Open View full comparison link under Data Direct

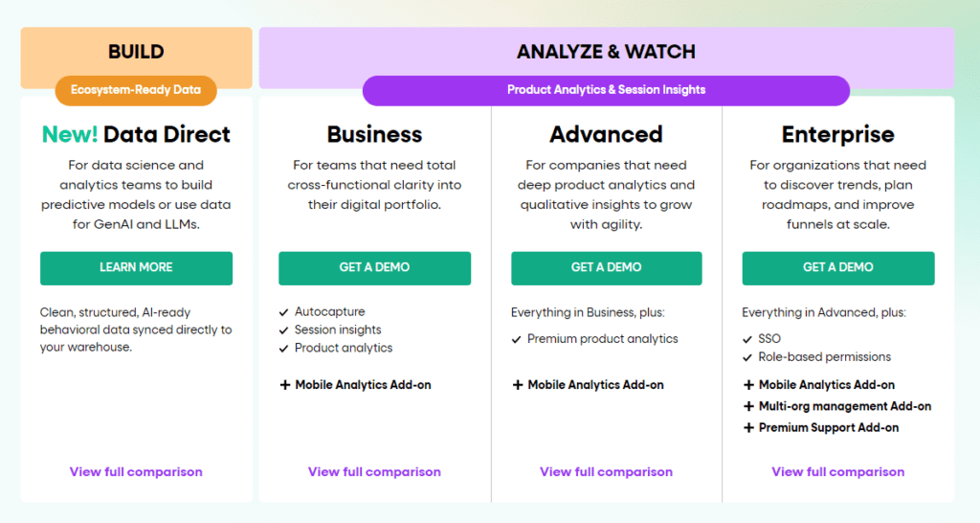pyautogui.click(x=136, y=471)
